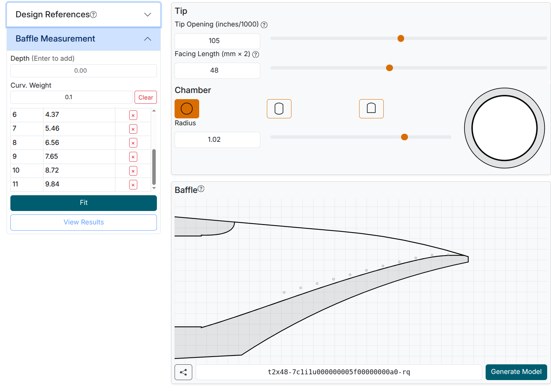Select the round chamber shape icon

[187, 109]
